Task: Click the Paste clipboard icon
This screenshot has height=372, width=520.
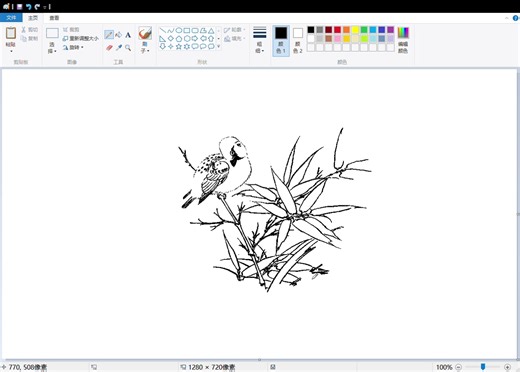Action: [11, 33]
